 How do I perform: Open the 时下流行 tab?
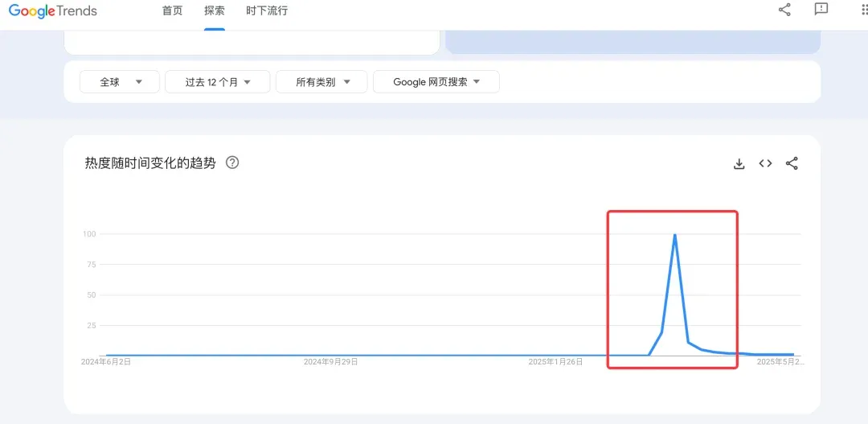tap(267, 11)
